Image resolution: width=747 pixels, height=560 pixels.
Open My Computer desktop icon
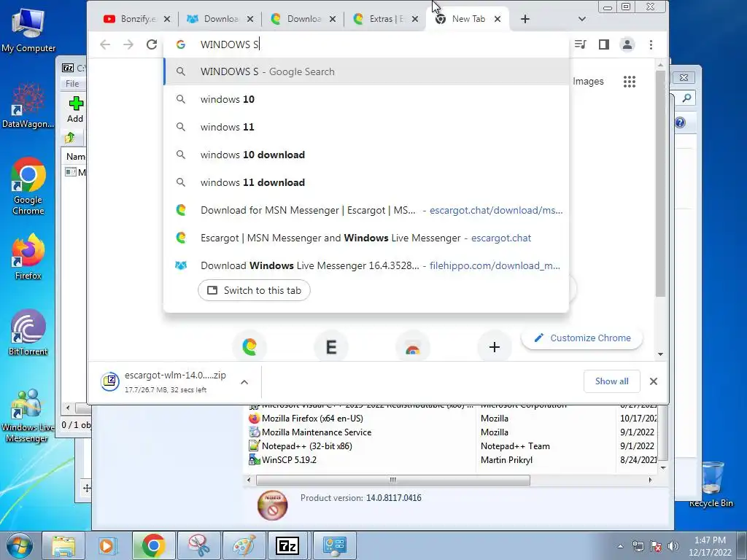[28, 30]
